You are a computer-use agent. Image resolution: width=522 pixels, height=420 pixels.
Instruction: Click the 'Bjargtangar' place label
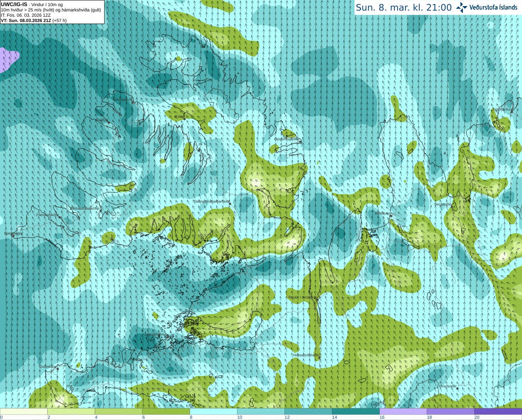(x=13, y=233)
